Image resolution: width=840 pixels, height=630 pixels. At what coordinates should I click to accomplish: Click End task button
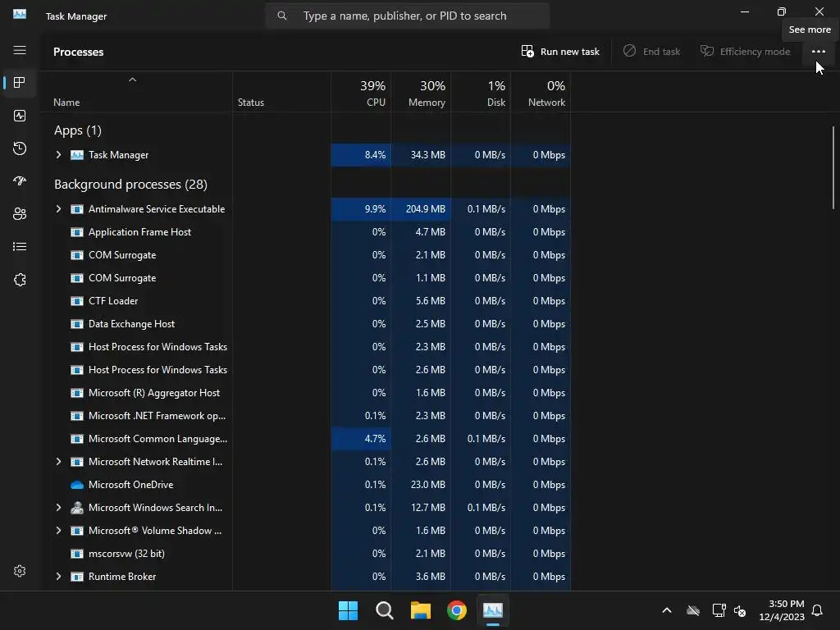tap(651, 52)
